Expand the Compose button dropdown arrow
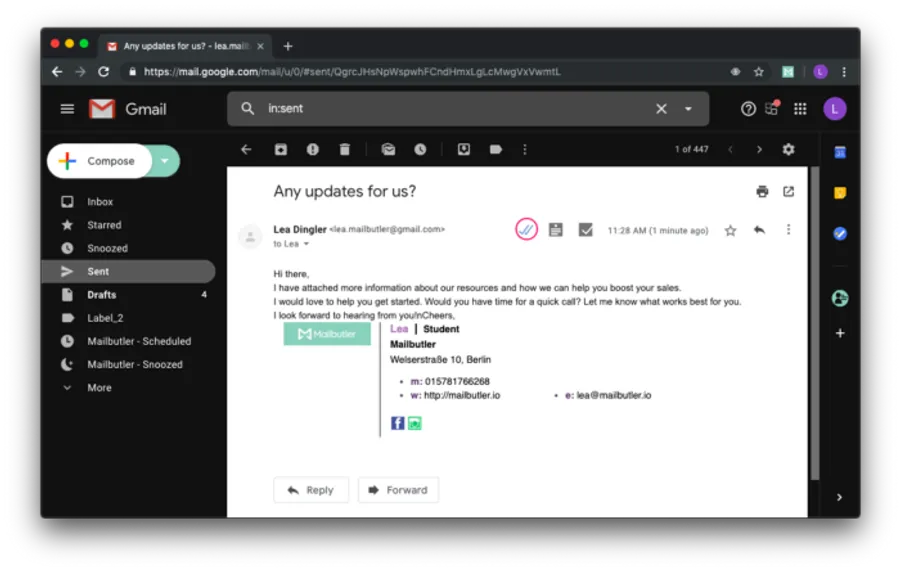900x571 pixels. point(166,161)
